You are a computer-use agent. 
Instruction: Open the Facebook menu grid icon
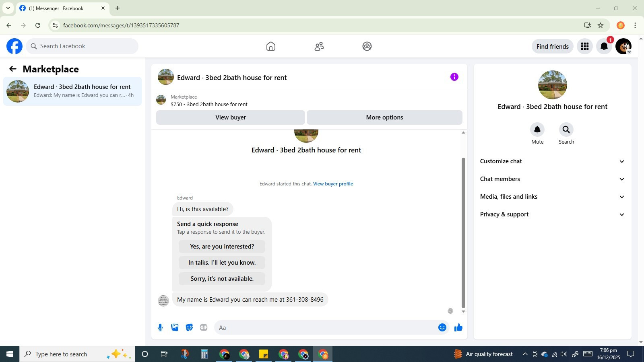click(585, 46)
